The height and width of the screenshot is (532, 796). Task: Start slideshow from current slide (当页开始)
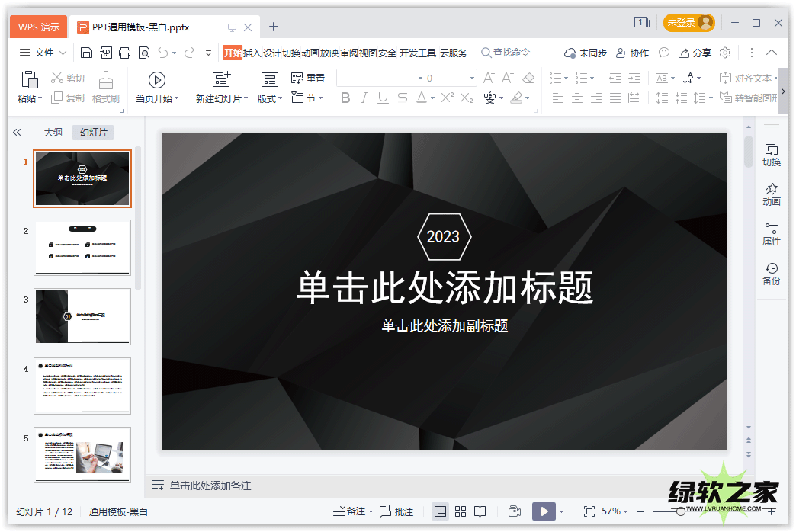(x=156, y=80)
